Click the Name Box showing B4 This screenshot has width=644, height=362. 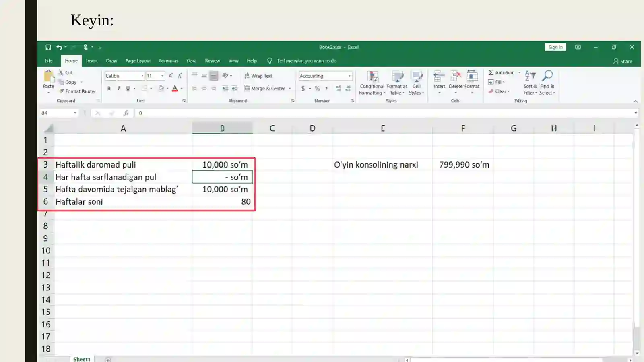tap(59, 113)
